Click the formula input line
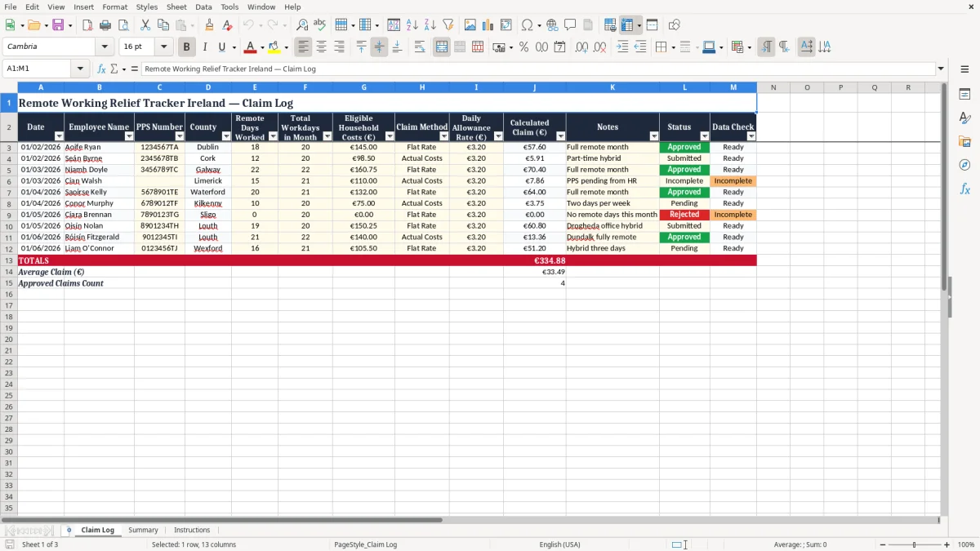Viewport: 980px width, 551px height. [x=537, y=69]
